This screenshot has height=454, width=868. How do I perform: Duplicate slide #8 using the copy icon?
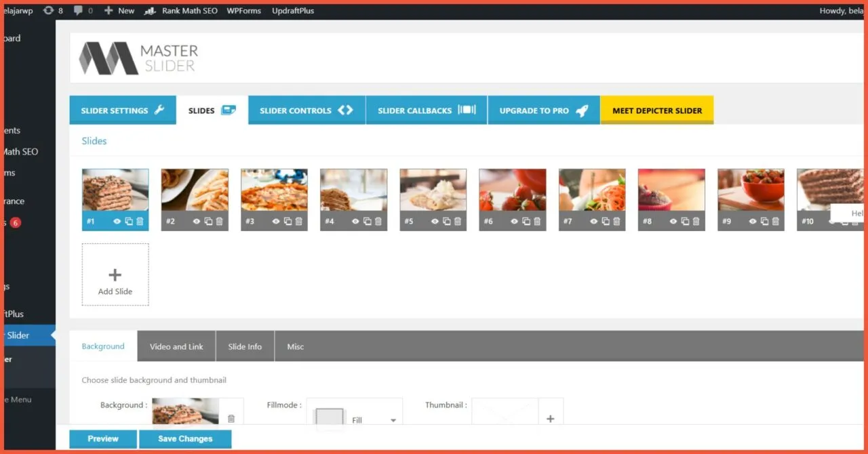[x=685, y=221]
